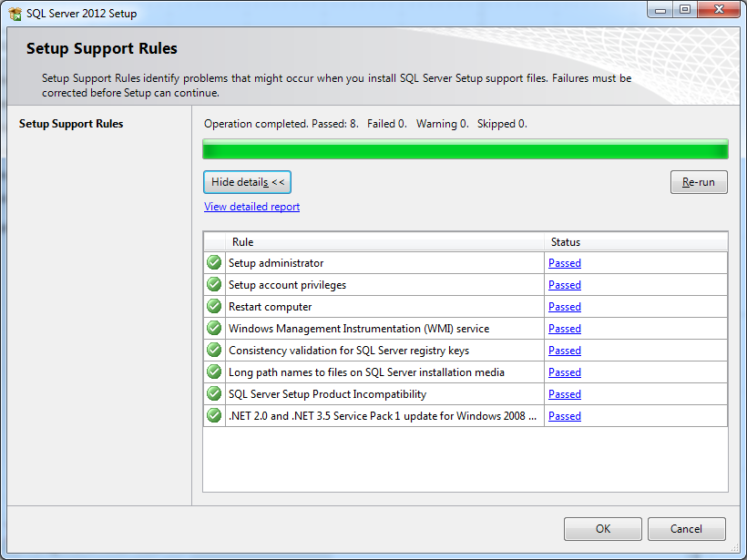This screenshot has height=560, width=747.
Task: Select 'Long path names to files' rule text
Action: pos(366,372)
